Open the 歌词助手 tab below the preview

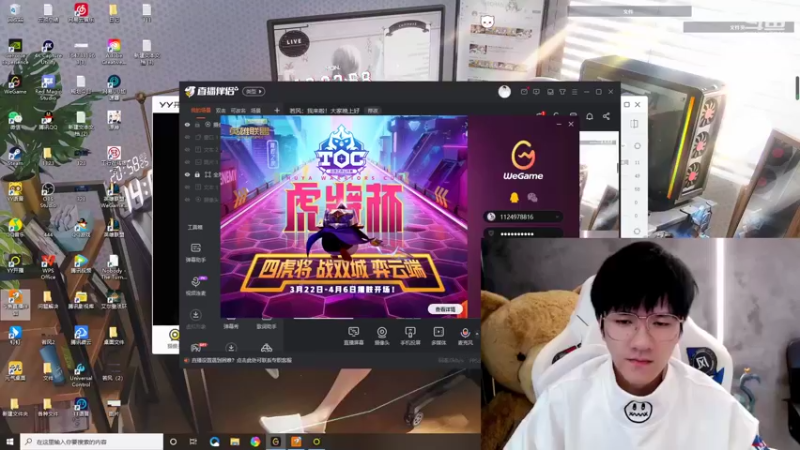point(266,326)
